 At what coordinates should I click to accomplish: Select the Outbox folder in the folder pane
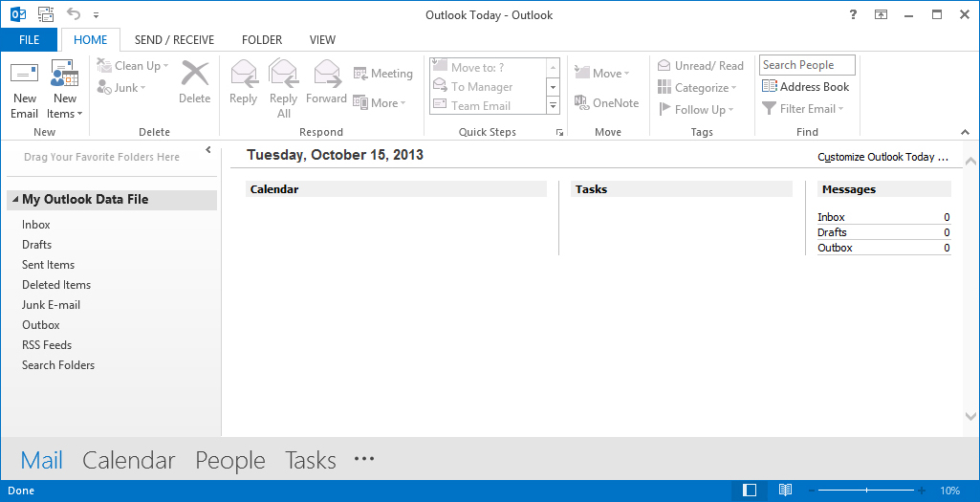(41, 324)
